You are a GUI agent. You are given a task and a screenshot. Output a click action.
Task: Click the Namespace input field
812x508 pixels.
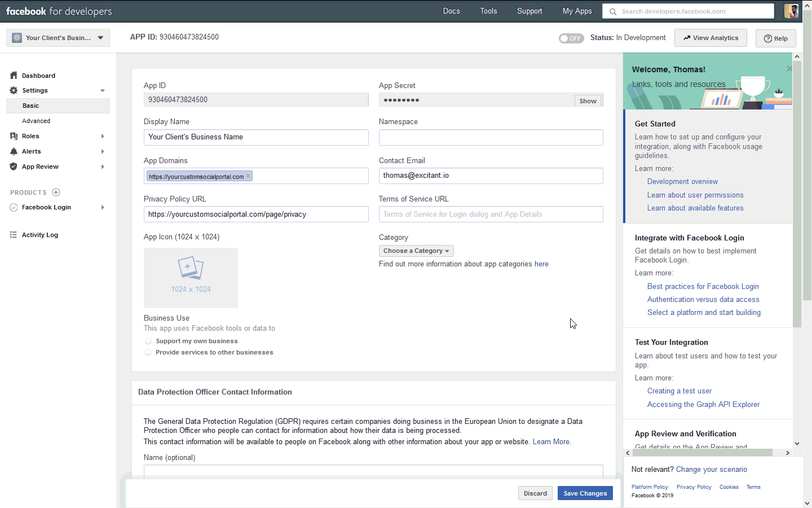click(x=491, y=137)
